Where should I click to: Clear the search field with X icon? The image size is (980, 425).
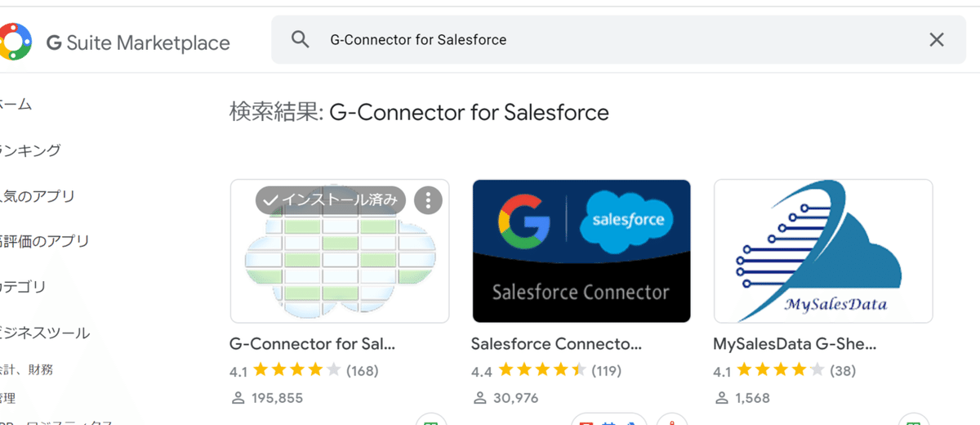pos(937,40)
